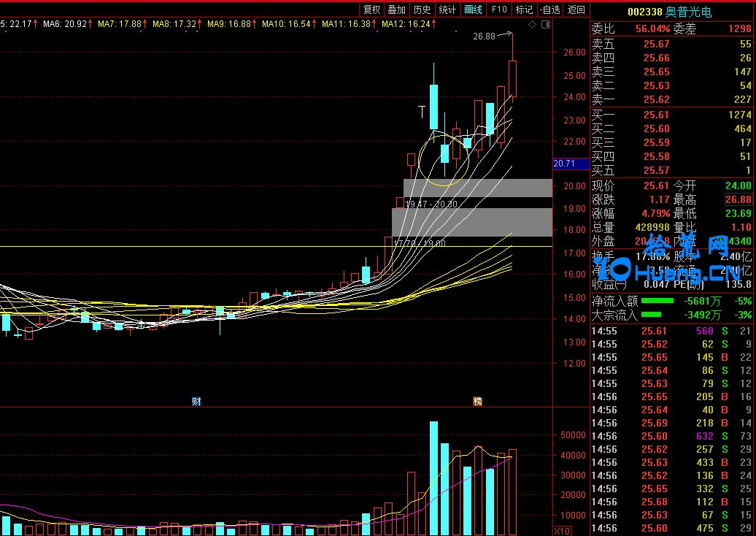Select the MA8: 17.32 indicator label

pos(177,23)
